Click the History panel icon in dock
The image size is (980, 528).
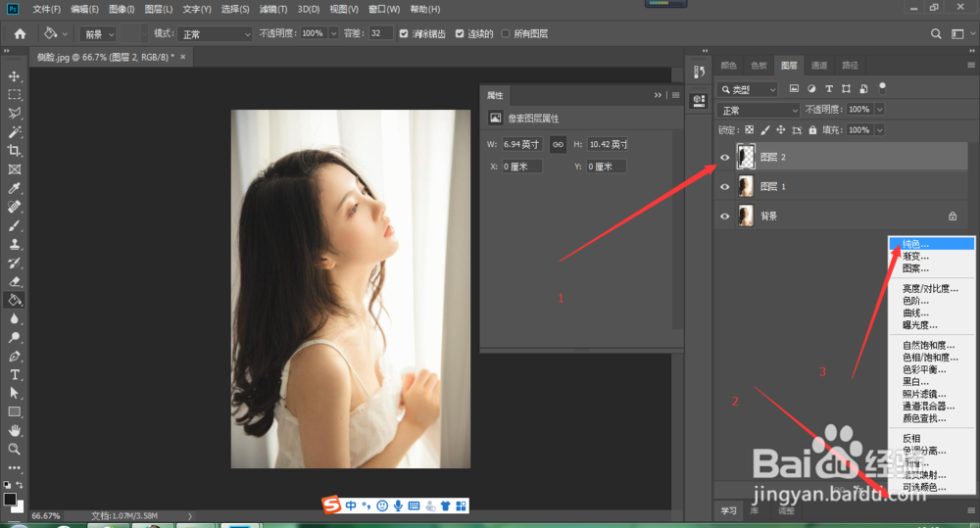[699, 72]
